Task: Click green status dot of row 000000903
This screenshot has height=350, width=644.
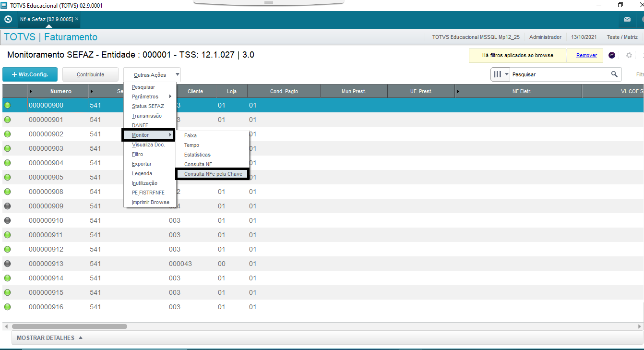Action: pyautogui.click(x=7, y=148)
